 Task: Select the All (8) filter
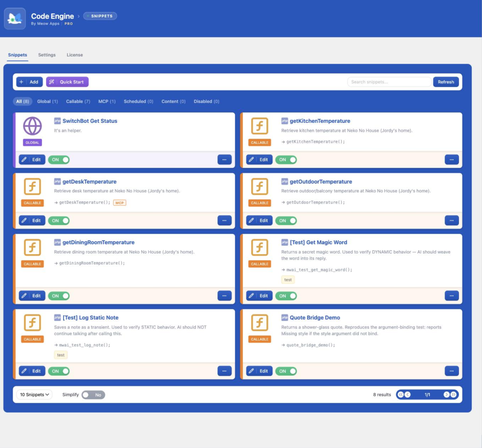coord(23,101)
